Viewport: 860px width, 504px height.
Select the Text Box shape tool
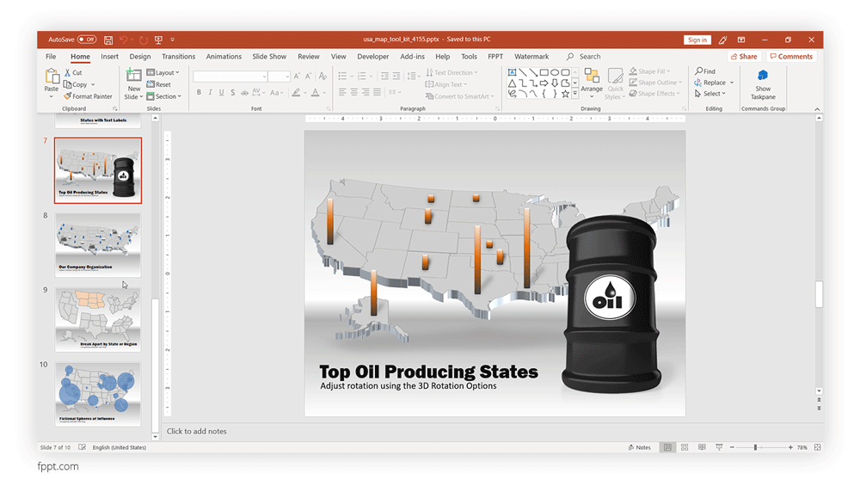tap(513, 72)
